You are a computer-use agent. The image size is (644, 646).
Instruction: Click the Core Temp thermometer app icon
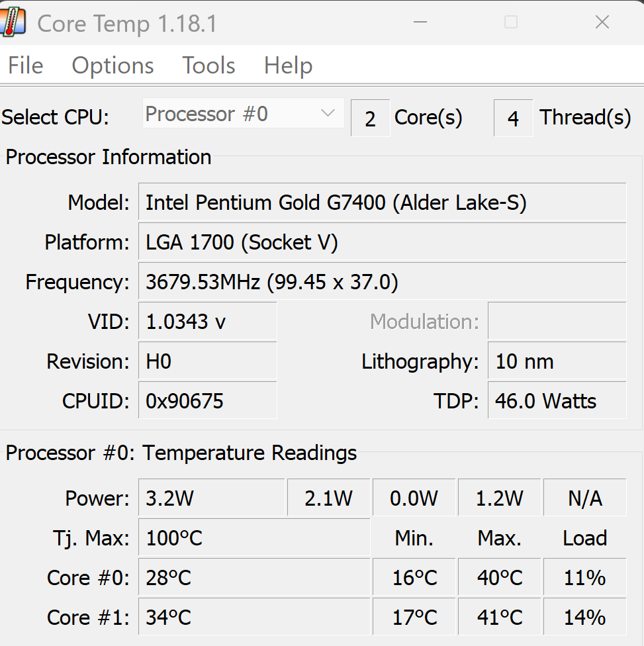[13, 23]
